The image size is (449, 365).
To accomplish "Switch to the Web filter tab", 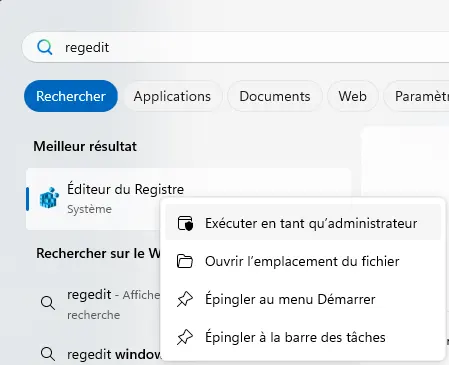I will (352, 96).
